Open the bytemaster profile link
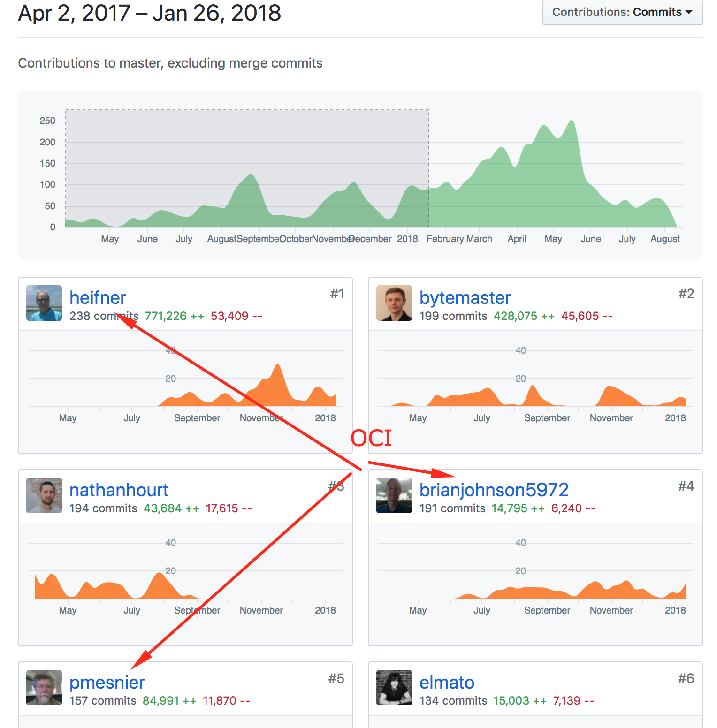The image size is (717, 728). coord(465,298)
